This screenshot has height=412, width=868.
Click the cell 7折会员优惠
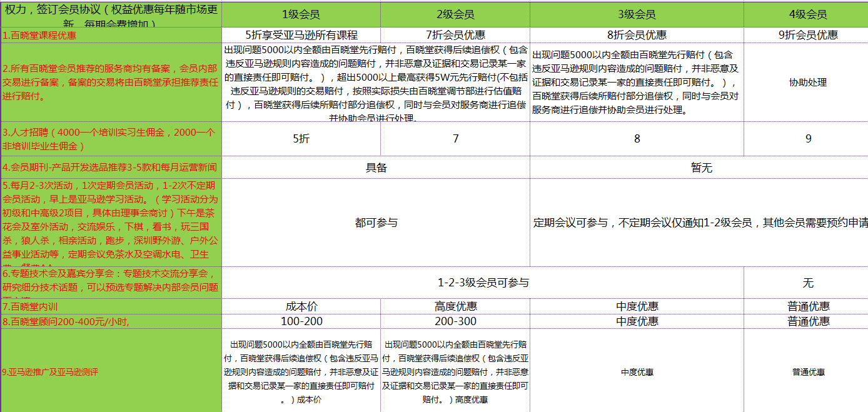point(455,36)
